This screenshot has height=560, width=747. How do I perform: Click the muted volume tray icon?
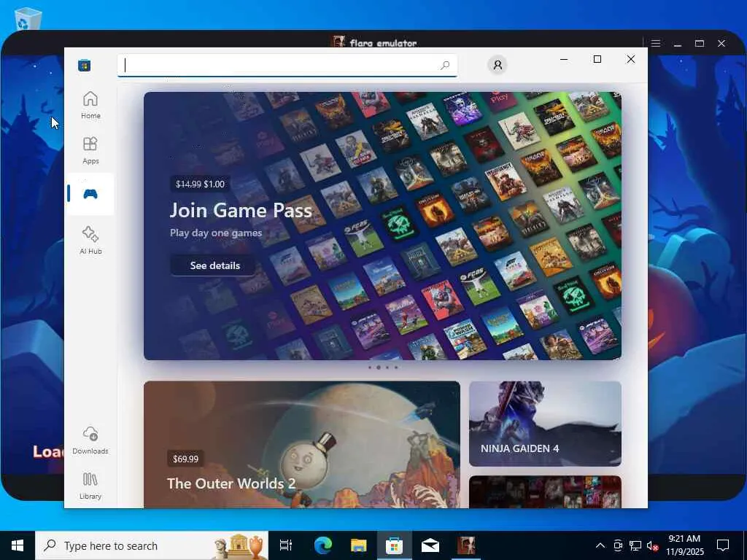pos(653,546)
